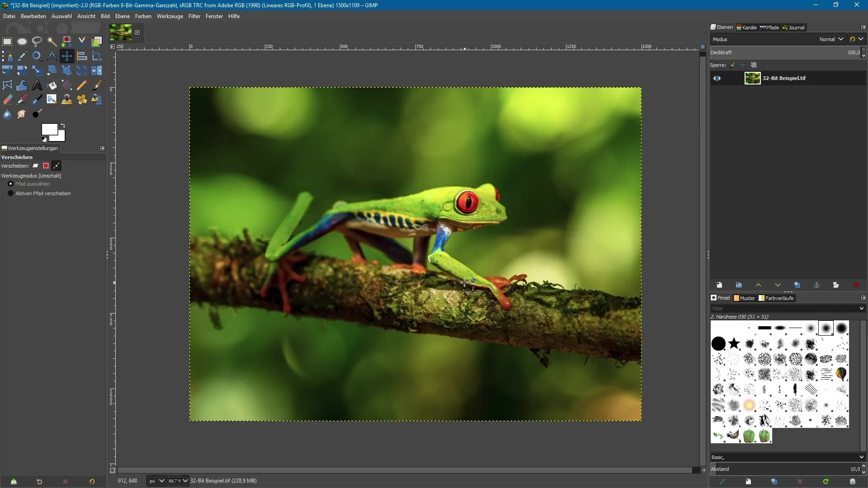Select the Fuzzy Select magic wand tool
Screen dimensions: 868x488
52,42
